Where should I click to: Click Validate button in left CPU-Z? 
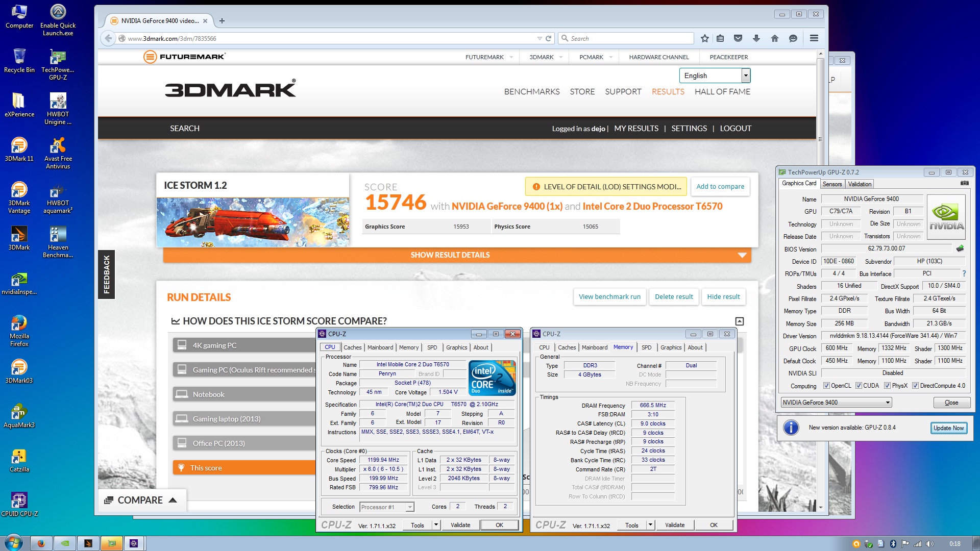[x=460, y=525]
